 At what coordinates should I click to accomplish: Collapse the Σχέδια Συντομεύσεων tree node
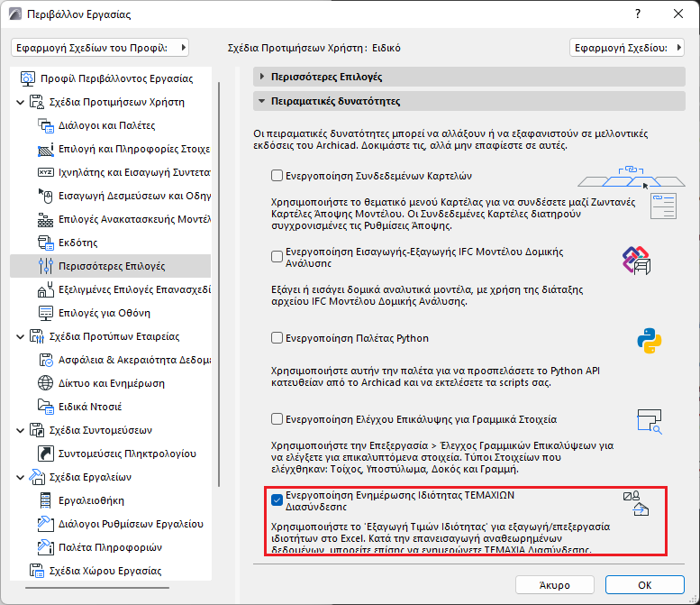point(20,431)
